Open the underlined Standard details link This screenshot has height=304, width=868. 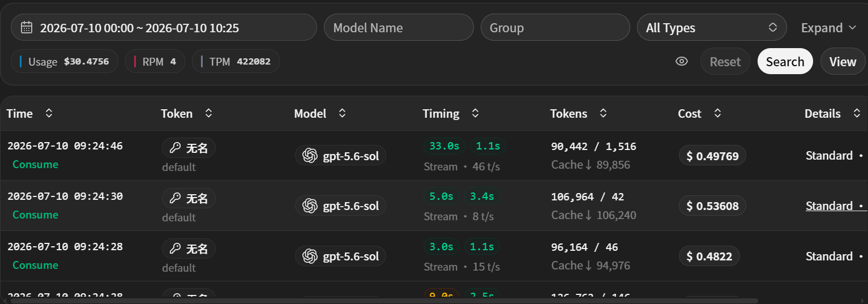[x=829, y=205]
